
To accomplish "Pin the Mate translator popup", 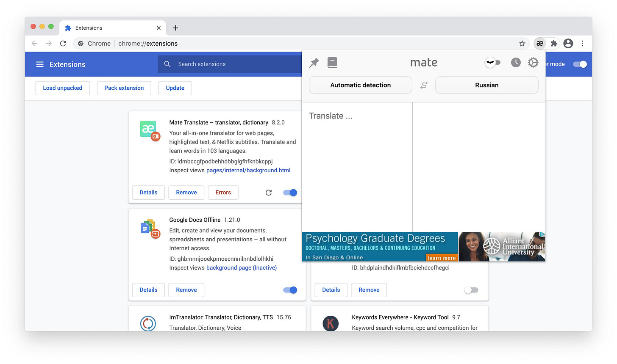I will [314, 63].
